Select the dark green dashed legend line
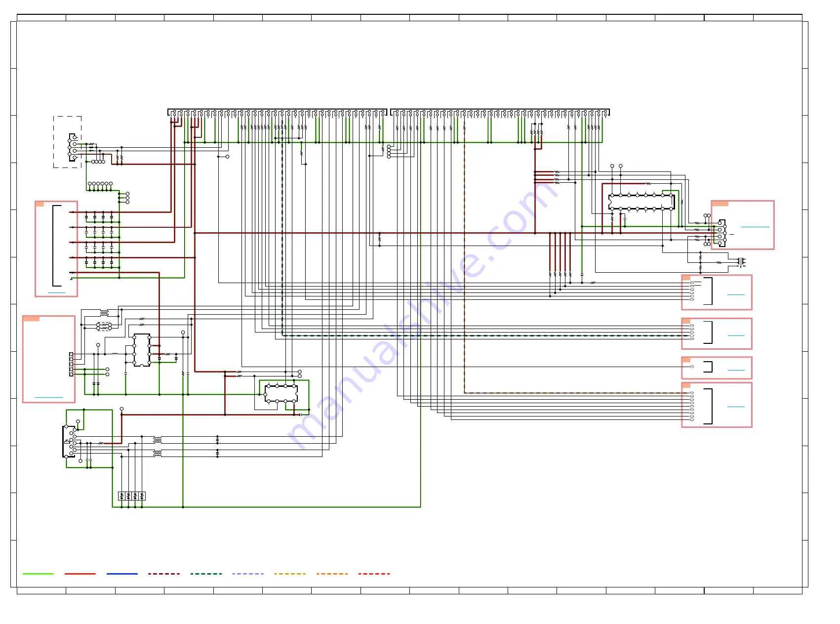Image resolution: width=840 pixels, height=624 pixels. click(206, 574)
